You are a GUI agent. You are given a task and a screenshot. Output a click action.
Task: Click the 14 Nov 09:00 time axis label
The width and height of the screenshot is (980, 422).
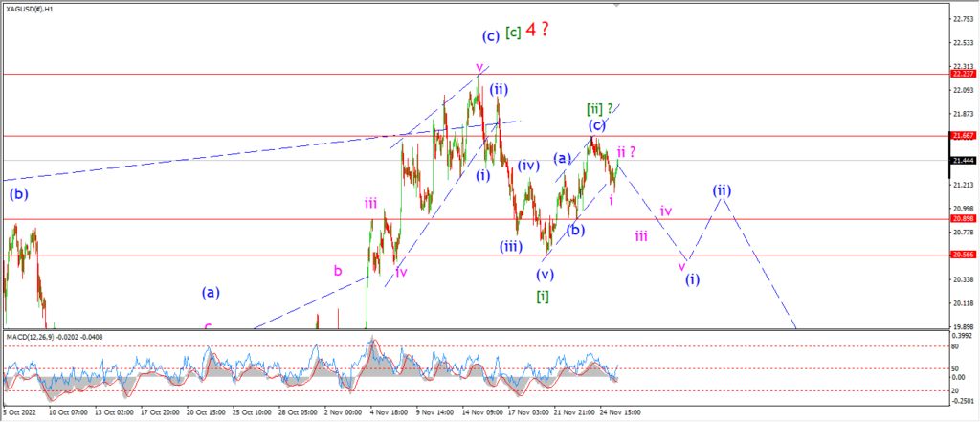(481, 412)
